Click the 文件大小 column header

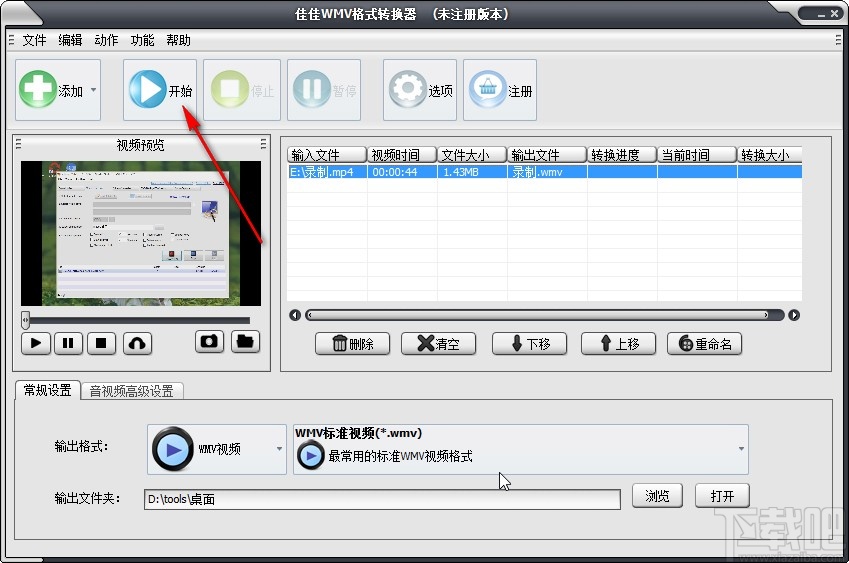472,155
